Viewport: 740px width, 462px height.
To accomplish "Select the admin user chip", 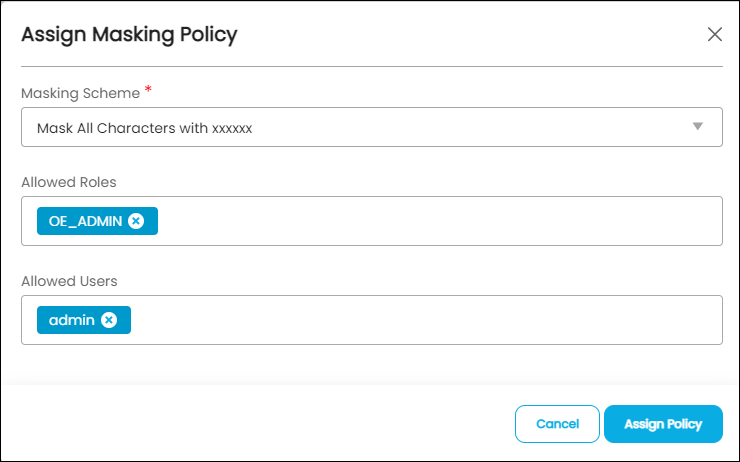I will click(x=84, y=320).
